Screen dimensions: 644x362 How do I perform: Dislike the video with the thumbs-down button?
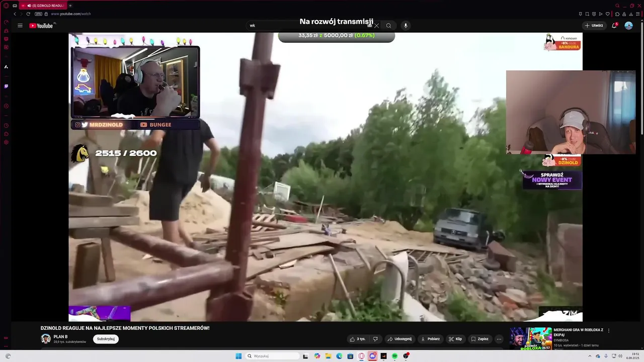pos(375,339)
